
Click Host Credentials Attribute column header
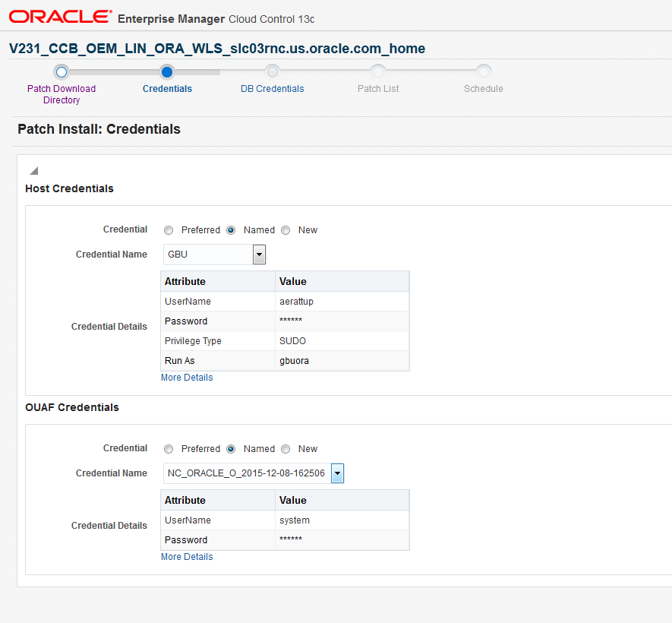218,281
